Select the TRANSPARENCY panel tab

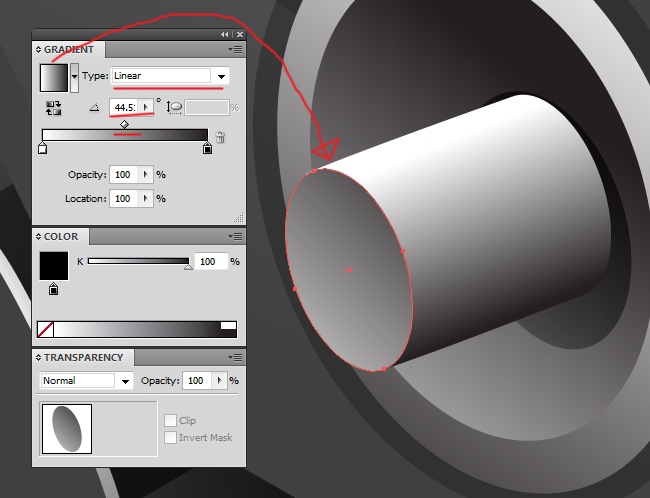click(x=83, y=357)
